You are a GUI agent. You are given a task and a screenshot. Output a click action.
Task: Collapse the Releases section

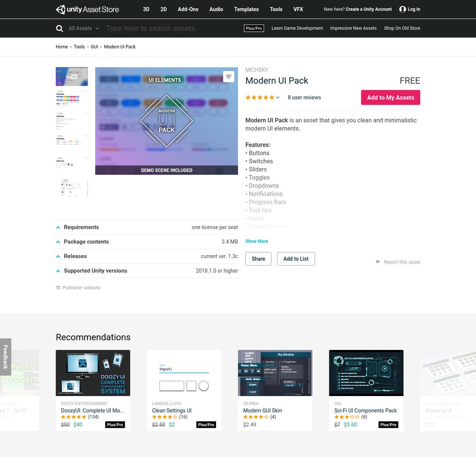click(58, 257)
